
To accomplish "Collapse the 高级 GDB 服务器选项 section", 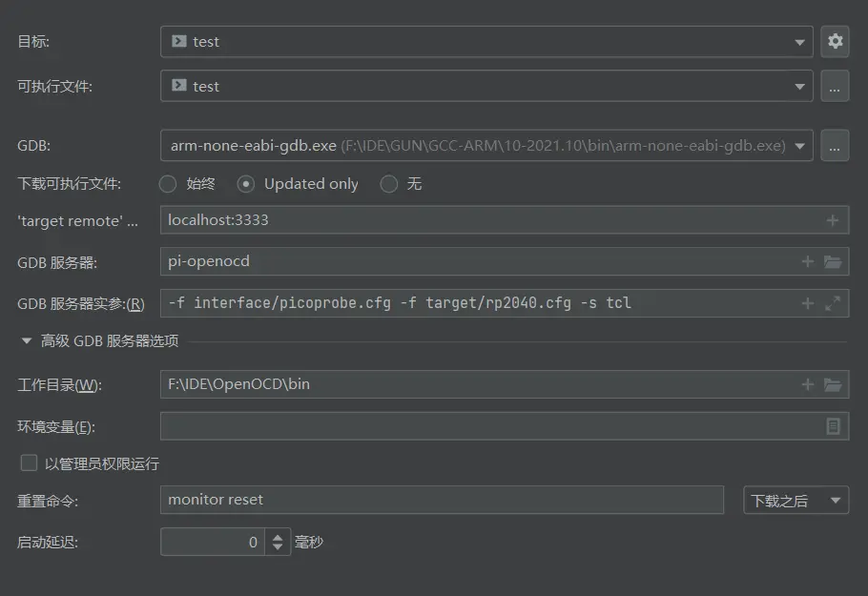I will (x=27, y=341).
